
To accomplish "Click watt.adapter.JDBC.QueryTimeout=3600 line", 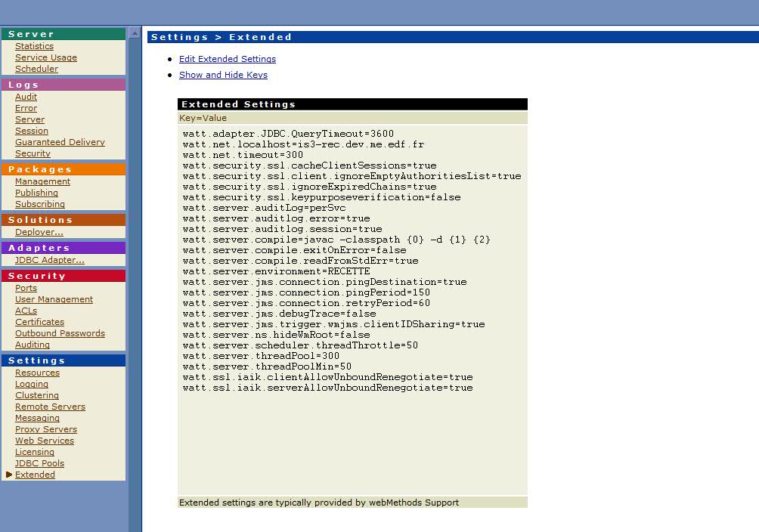I will pyautogui.click(x=288, y=134).
